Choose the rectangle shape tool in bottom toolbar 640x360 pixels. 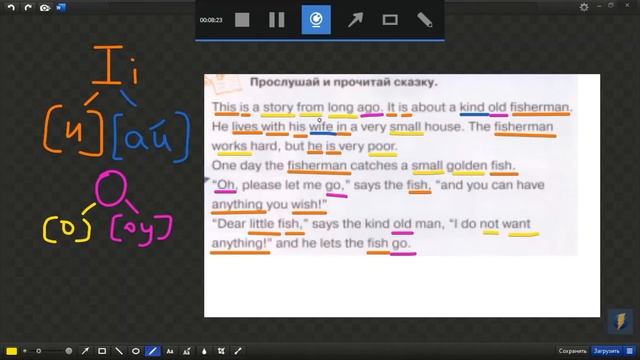pos(102,351)
